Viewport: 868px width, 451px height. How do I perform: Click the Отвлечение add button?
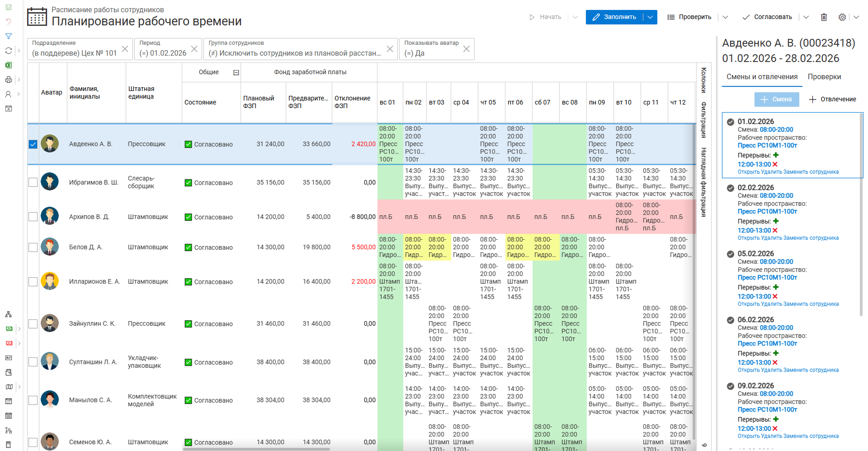[x=832, y=99]
